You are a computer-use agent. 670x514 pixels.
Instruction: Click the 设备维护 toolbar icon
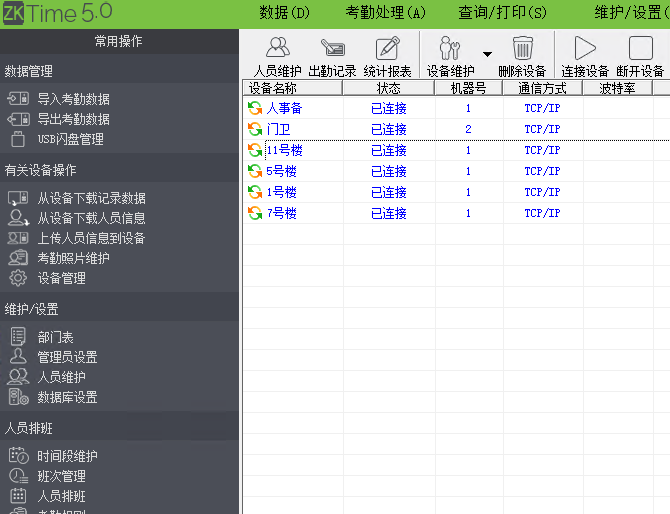coord(450,49)
